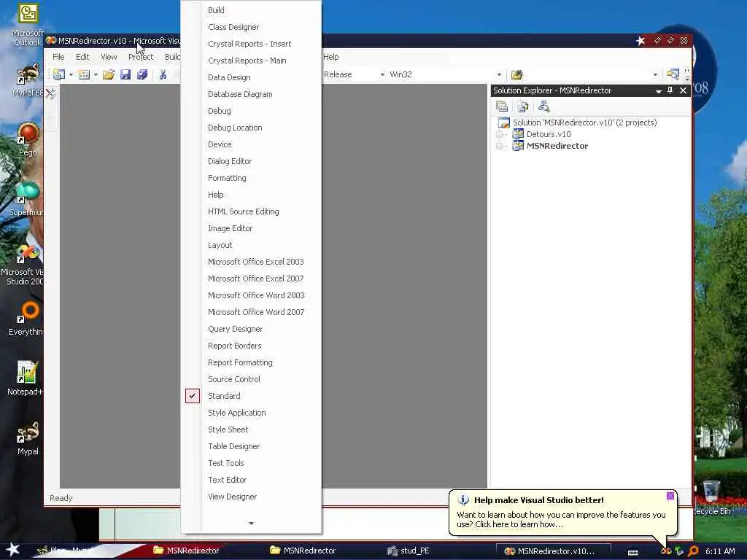Click the Properties icon in Solution Explorer
Image resolution: width=747 pixels, height=560 pixels.
502,106
